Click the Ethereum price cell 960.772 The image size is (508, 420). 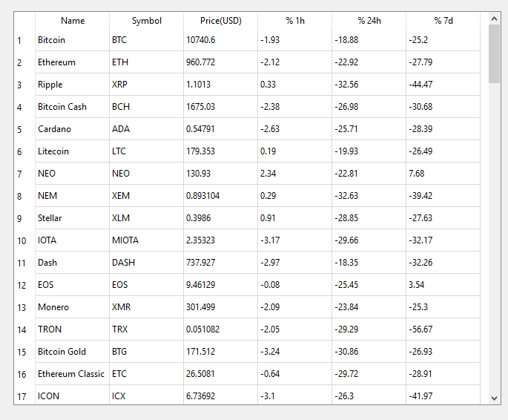pyautogui.click(x=221, y=62)
